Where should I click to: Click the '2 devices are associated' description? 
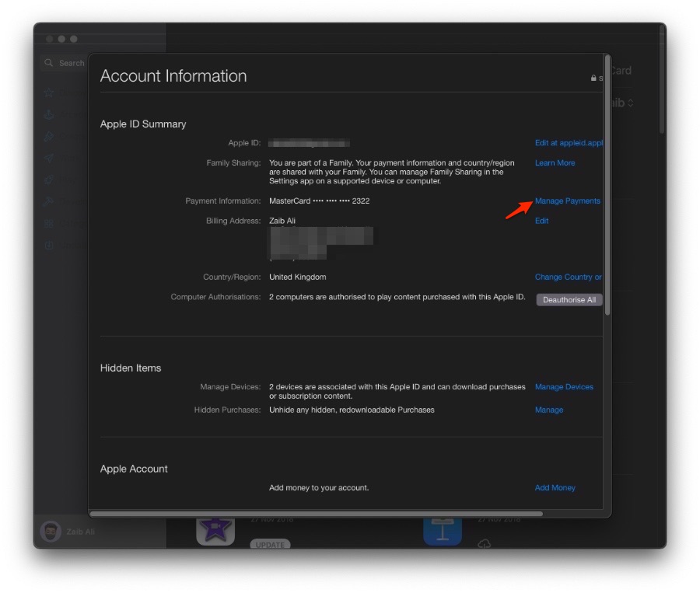(x=397, y=391)
